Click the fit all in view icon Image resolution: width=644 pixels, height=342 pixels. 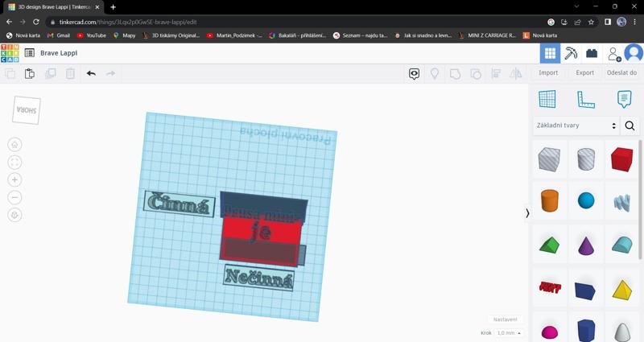pyautogui.click(x=14, y=163)
